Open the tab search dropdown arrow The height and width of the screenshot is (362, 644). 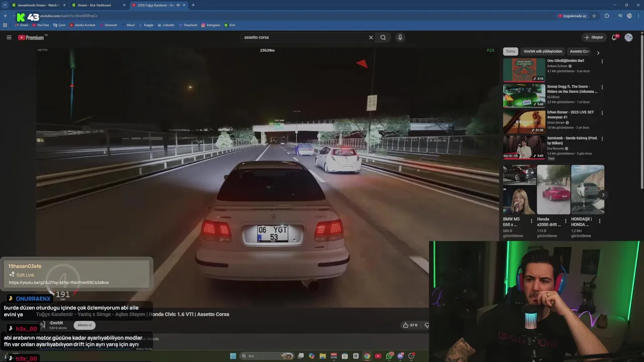[5, 5]
